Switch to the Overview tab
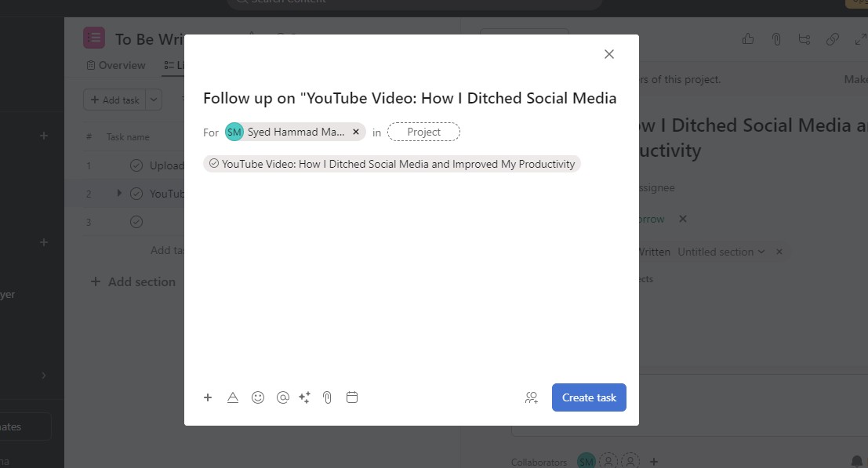Image resolution: width=868 pixels, height=468 pixels. coord(116,65)
